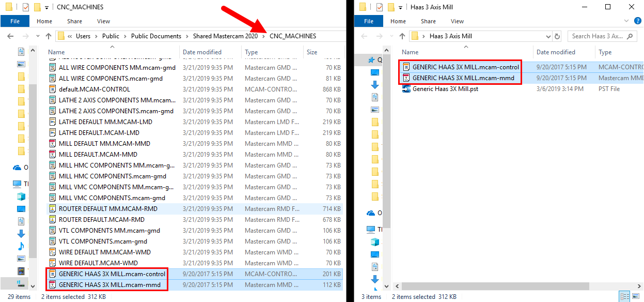Click Properties icon in Haas 3 Axis Mill title bar
The image size is (644, 302).
tap(380, 7)
